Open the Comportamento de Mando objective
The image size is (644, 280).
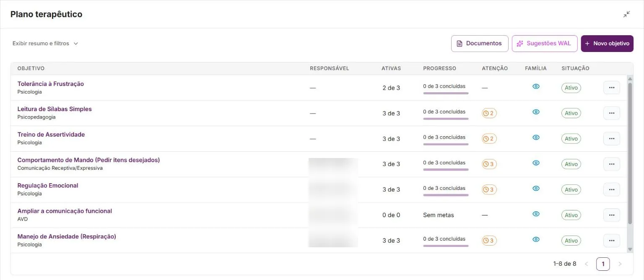[88, 160]
